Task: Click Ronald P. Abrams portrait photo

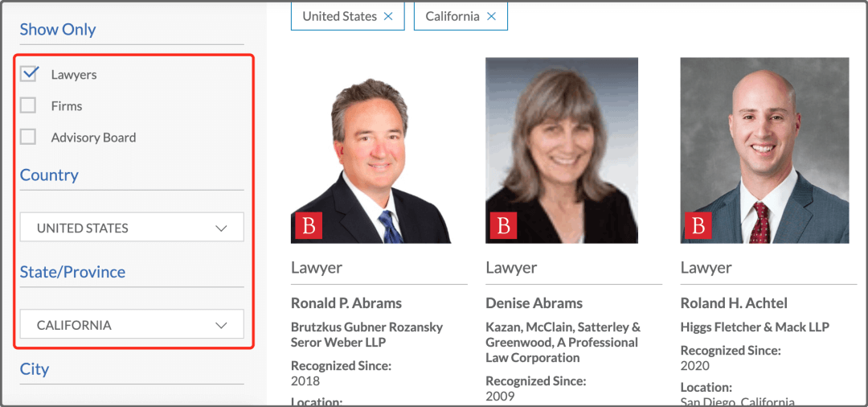Action: point(371,150)
